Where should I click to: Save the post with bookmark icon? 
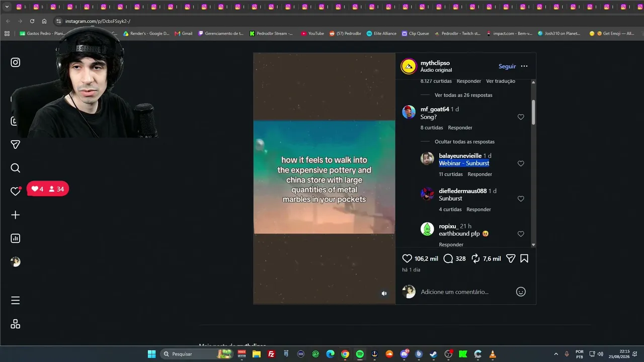pyautogui.click(x=524, y=258)
